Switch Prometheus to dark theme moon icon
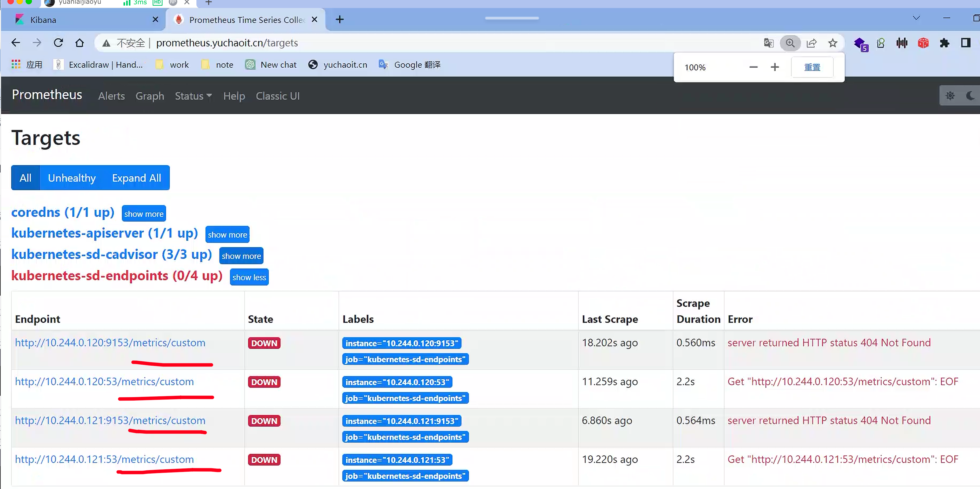This screenshot has width=980, height=489. [x=970, y=96]
